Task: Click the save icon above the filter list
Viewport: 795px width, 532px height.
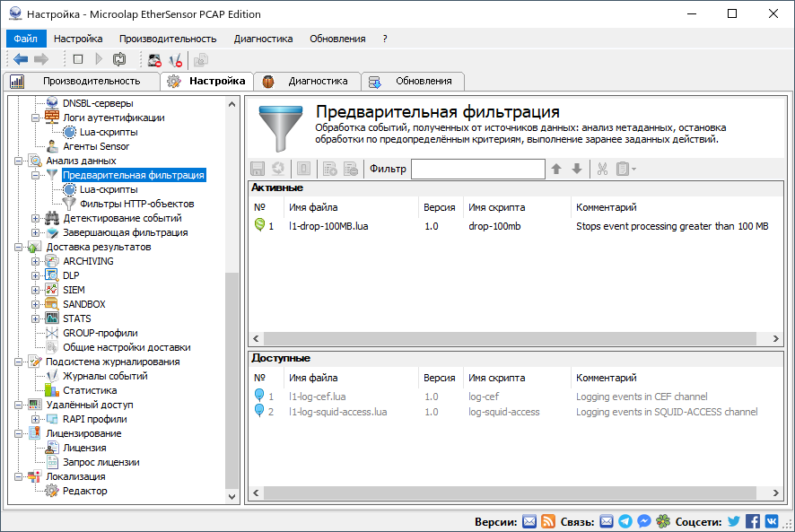Action: [258, 170]
